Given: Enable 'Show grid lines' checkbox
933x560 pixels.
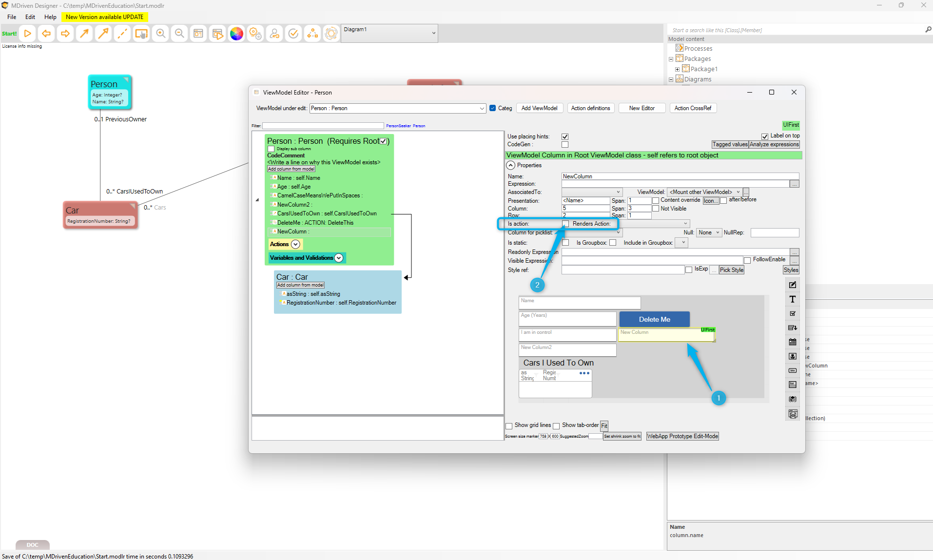Looking at the screenshot, I should (509, 426).
